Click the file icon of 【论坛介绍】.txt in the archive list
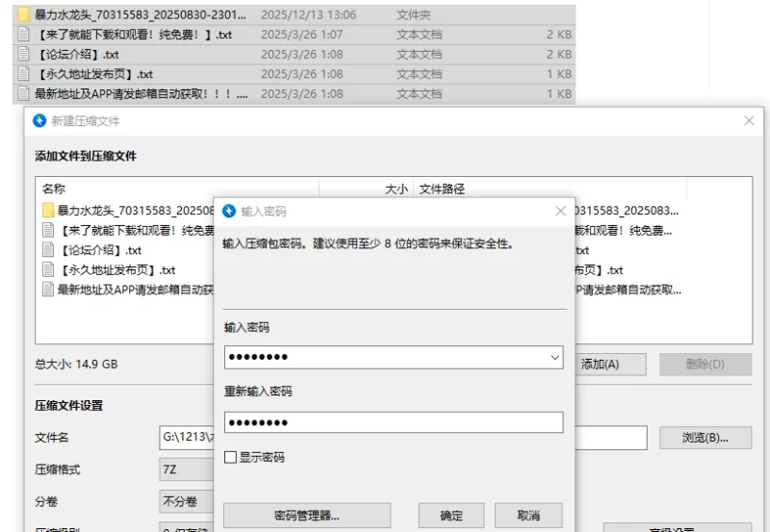770x532 pixels. [x=47, y=250]
